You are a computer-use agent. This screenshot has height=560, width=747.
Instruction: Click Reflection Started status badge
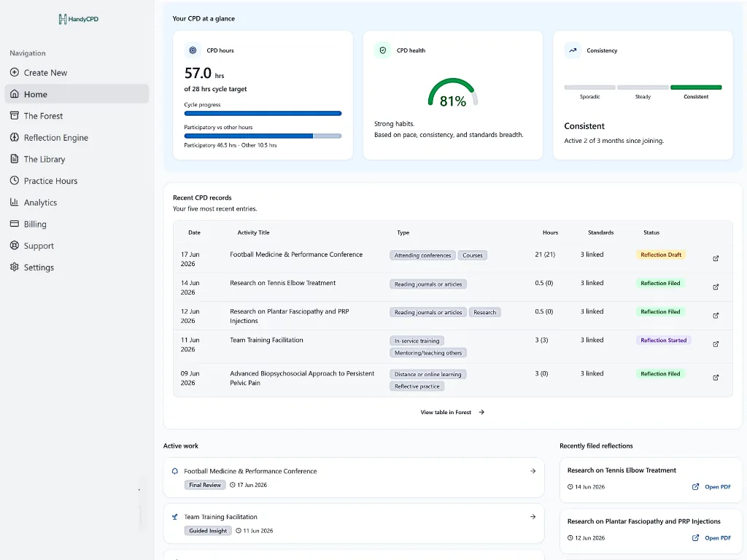663,340
